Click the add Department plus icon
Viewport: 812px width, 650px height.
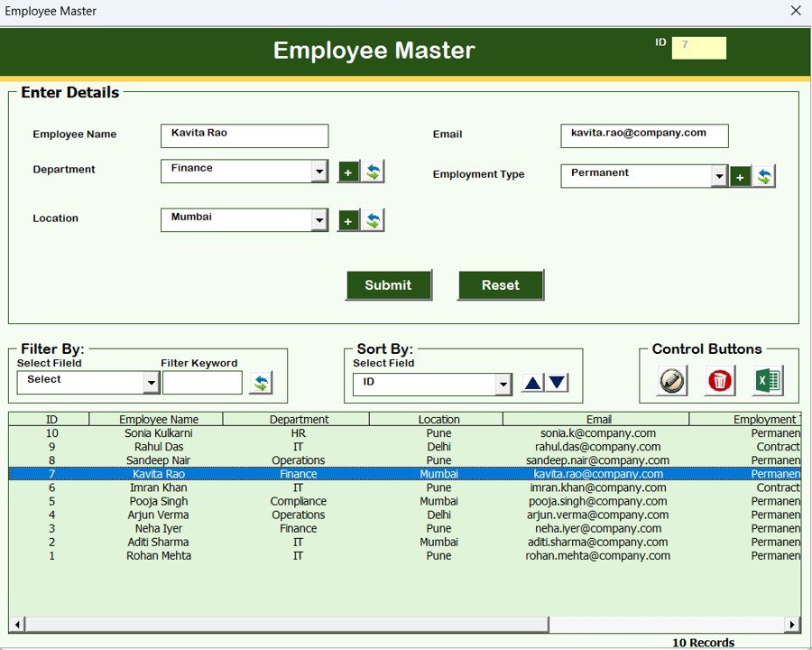(348, 172)
